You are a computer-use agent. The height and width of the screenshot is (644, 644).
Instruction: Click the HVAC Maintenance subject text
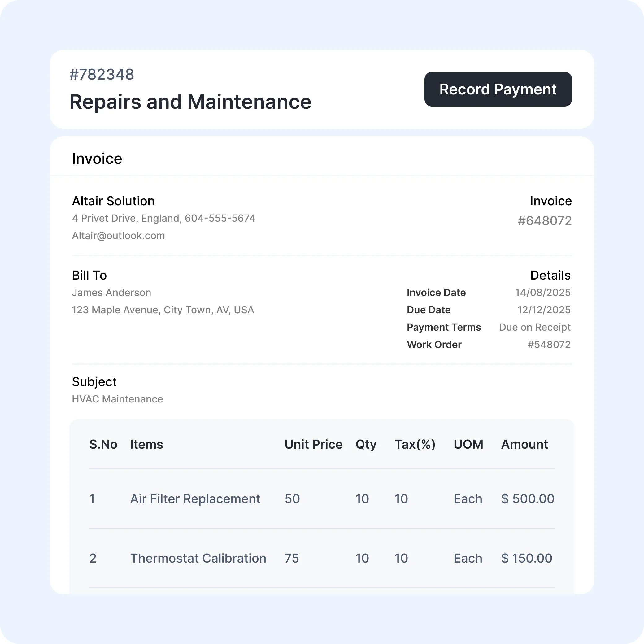[x=117, y=399]
